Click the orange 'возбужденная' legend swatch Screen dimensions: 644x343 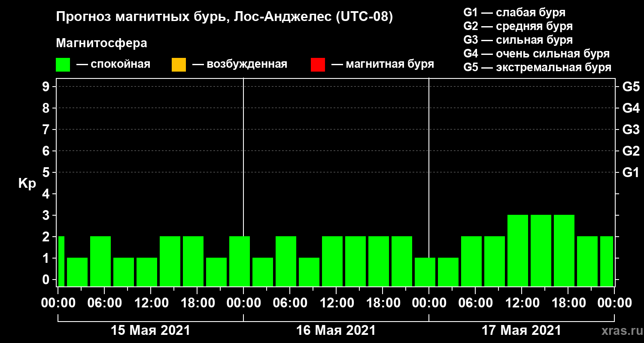tap(179, 65)
